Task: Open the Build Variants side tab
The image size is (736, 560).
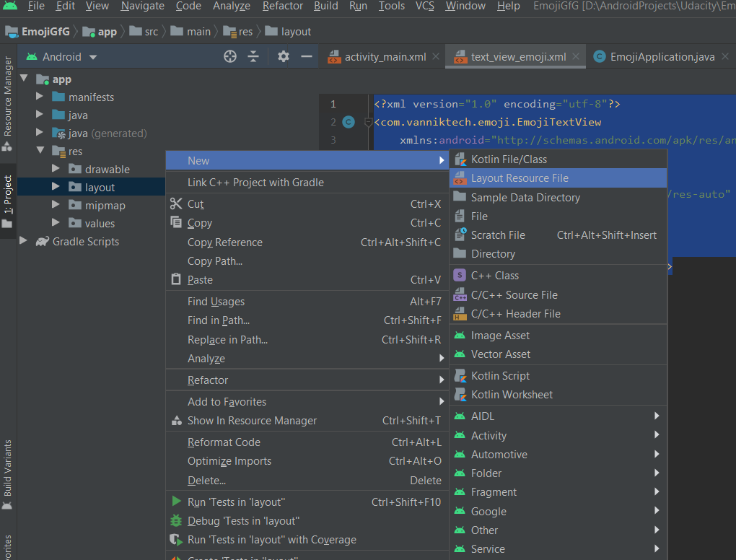Action: (x=7, y=474)
